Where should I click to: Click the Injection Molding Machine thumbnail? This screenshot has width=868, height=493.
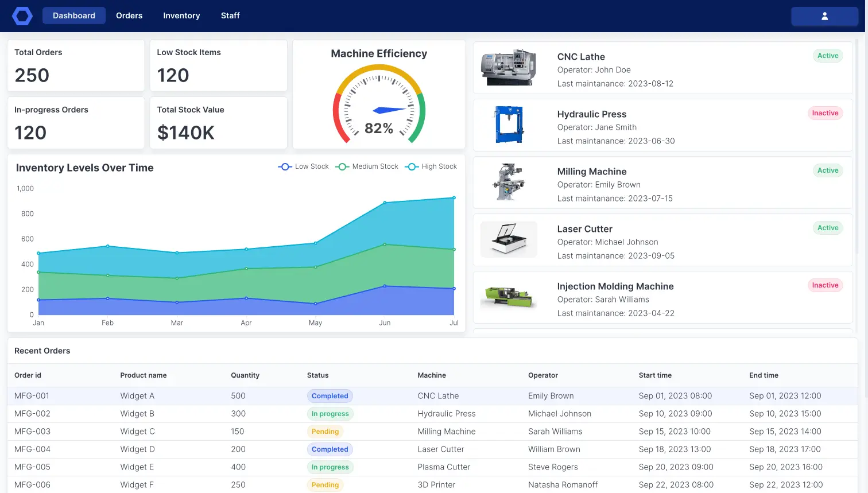[509, 297]
